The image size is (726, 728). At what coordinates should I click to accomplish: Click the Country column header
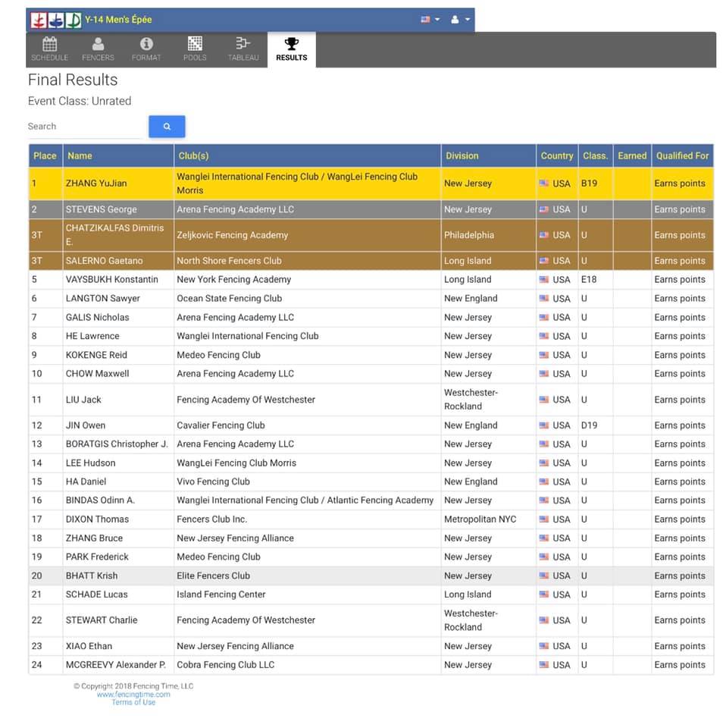557,155
